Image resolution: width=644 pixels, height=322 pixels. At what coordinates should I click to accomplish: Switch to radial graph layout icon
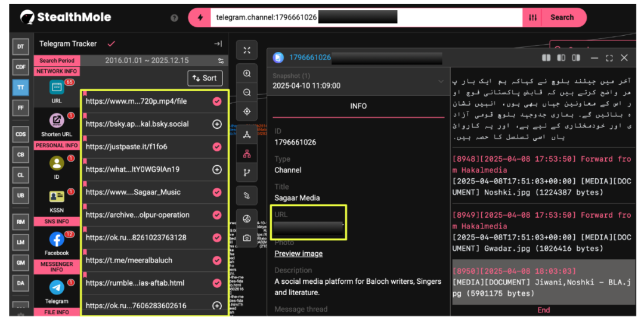coord(247,135)
